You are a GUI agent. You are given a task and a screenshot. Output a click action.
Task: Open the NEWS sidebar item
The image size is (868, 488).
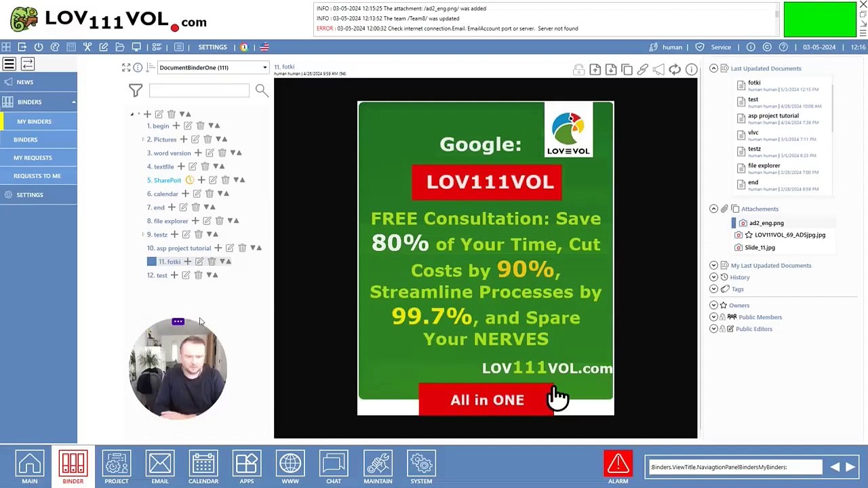point(39,82)
